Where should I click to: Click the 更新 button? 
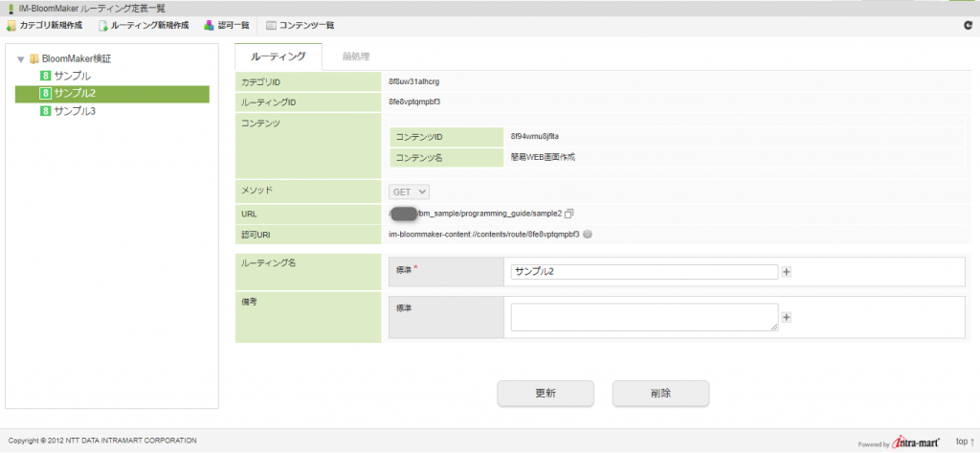(x=546, y=395)
